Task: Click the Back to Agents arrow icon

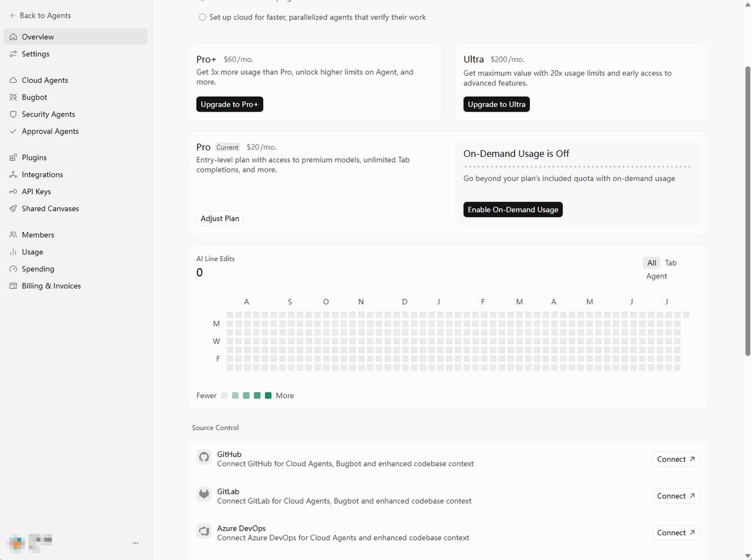Action: pyautogui.click(x=13, y=15)
